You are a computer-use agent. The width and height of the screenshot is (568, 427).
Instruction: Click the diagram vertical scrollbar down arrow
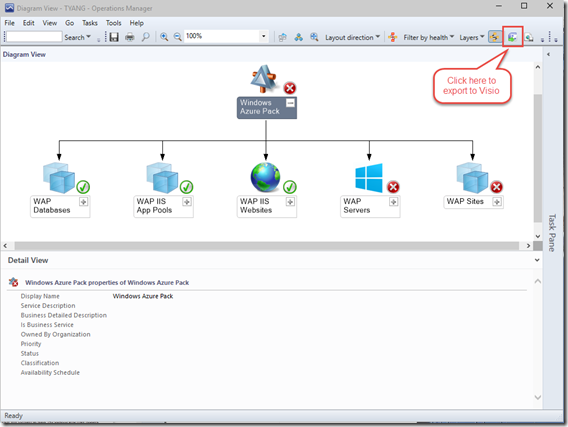(538, 236)
